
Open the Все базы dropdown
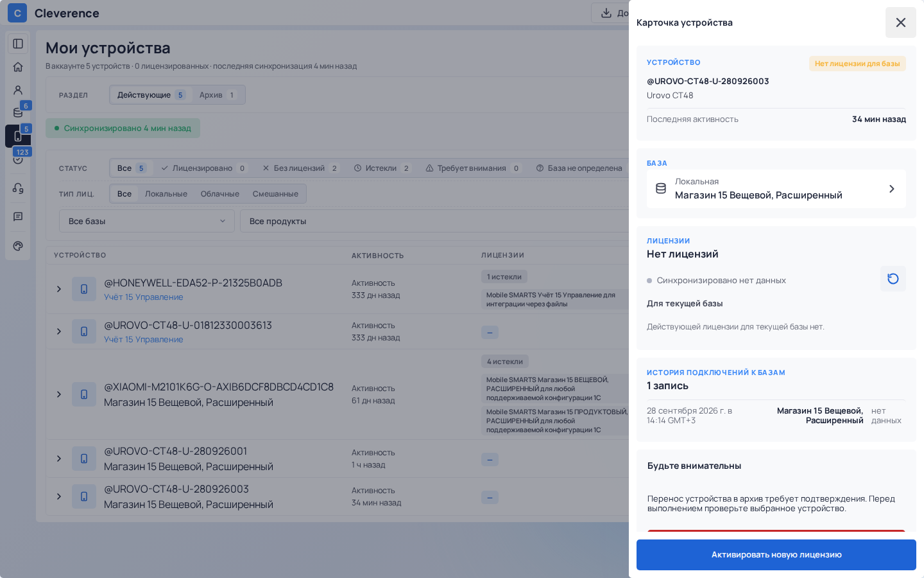point(147,221)
